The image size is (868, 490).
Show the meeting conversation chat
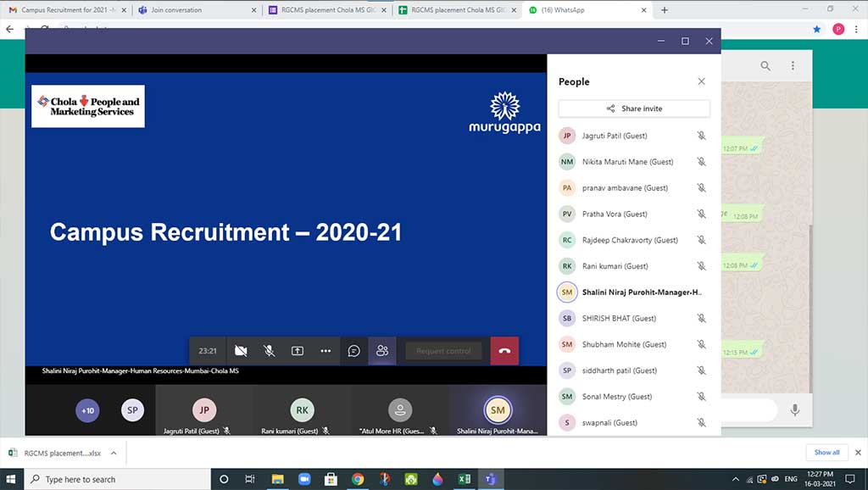(354, 351)
